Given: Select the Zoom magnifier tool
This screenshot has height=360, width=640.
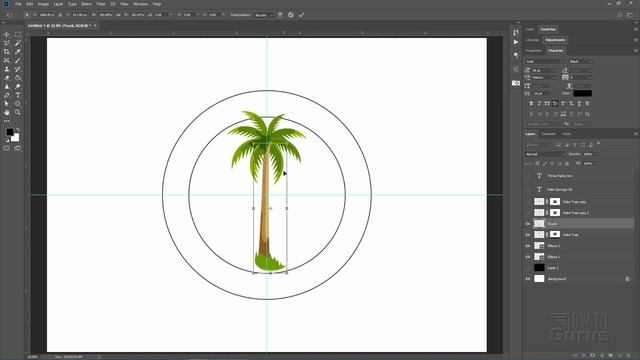Looking at the screenshot, I should coord(18,112).
